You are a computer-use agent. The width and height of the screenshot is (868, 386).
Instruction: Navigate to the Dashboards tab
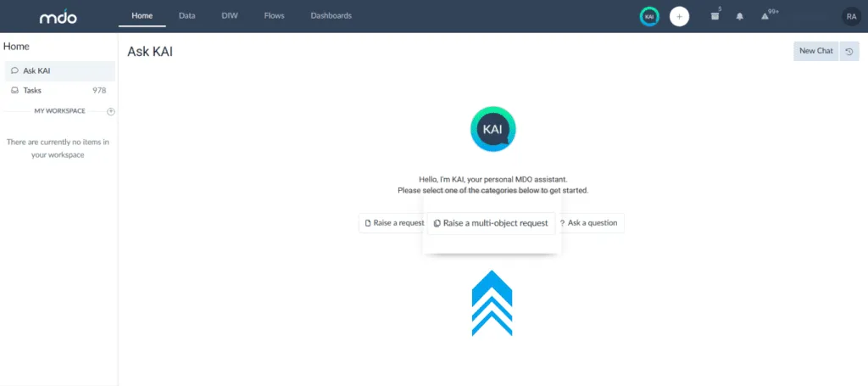coord(331,15)
